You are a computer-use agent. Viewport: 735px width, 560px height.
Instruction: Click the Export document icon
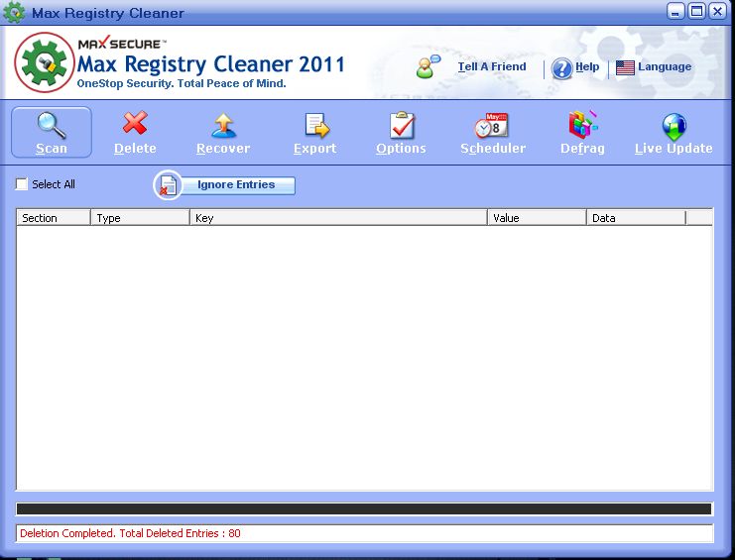(317, 126)
